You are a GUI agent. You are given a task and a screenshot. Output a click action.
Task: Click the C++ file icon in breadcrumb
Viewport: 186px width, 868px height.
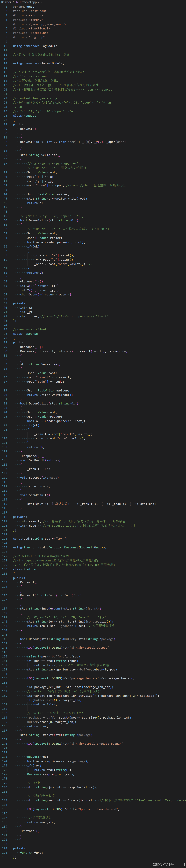pos(17,2)
